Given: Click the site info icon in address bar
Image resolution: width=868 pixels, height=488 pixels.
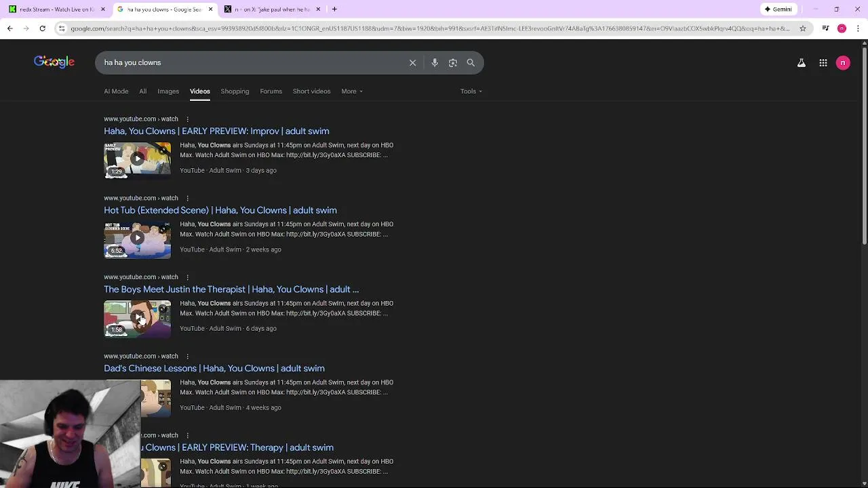Looking at the screenshot, I should pos(62,28).
